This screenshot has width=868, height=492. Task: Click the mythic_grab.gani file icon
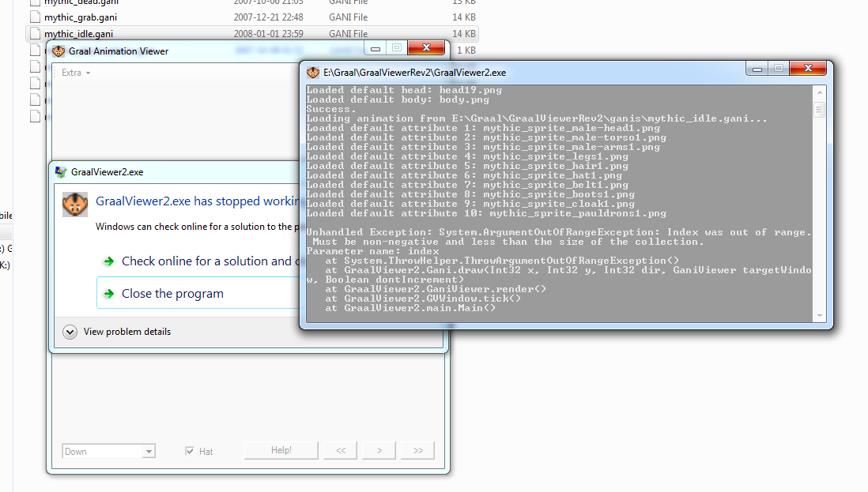[33, 17]
